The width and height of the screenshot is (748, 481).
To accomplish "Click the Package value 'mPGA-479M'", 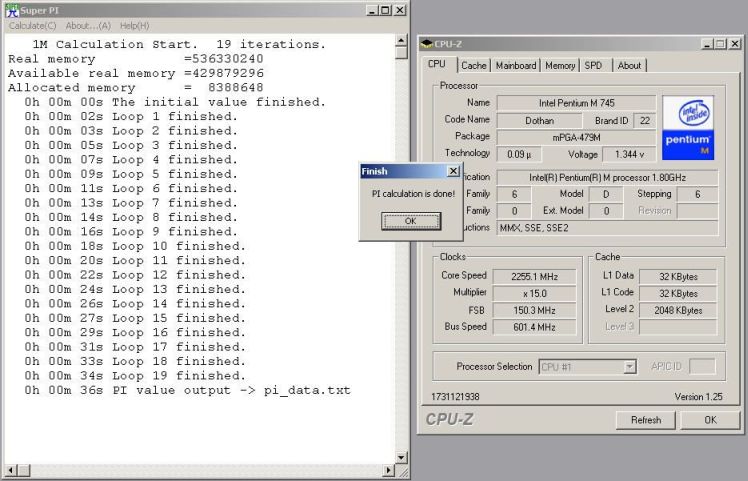I will (x=576, y=138).
